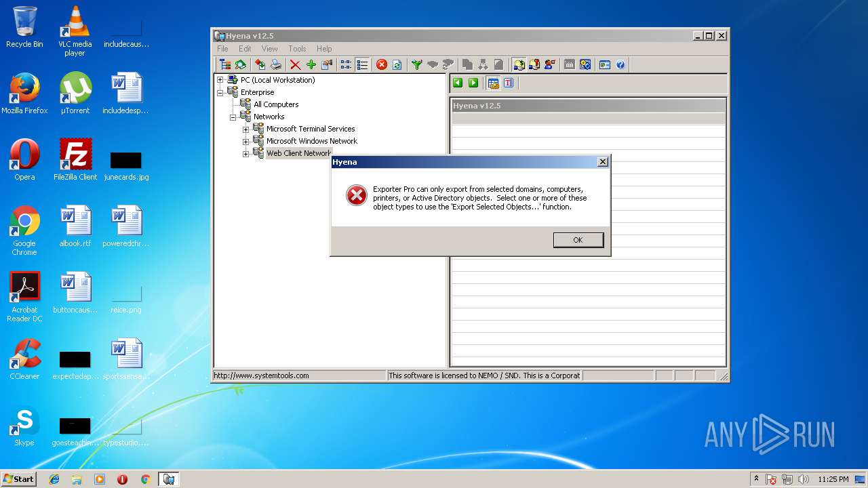Screen dimensions: 868x488
Task: Click the green forward arrow
Action: point(473,83)
